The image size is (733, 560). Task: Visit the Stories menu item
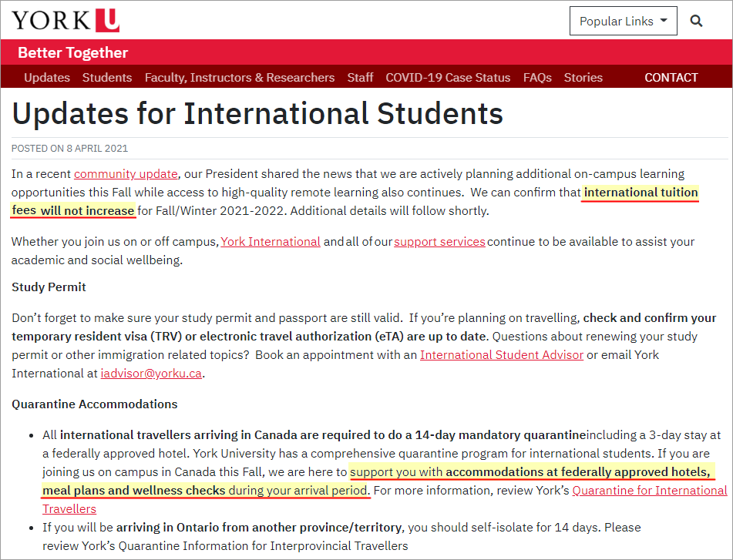coord(583,78)
